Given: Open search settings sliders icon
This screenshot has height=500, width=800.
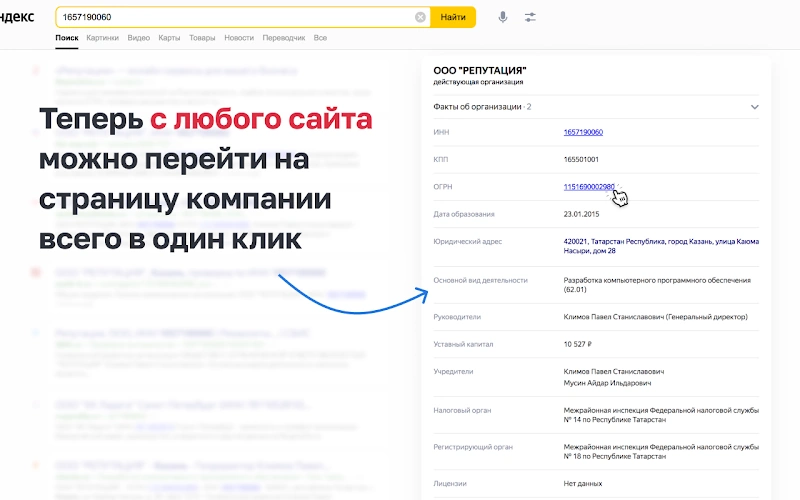Looking at the screenshot, I should (x=530, y=17).
